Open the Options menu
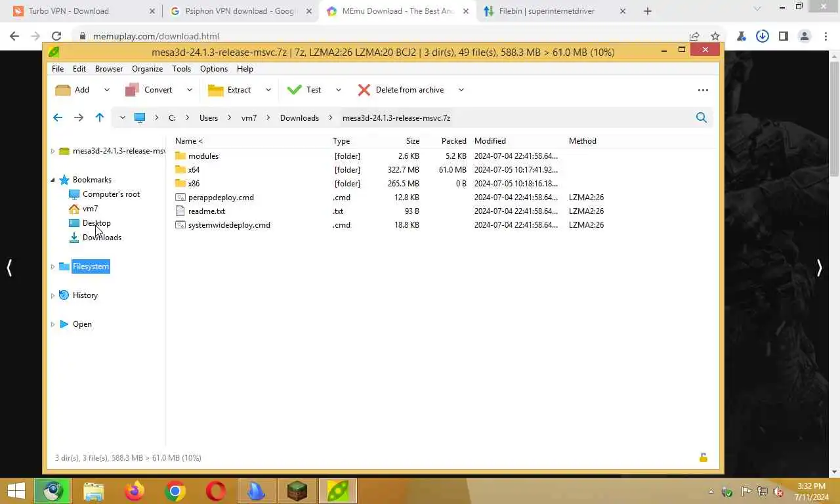The width and height of the screenshot is (840, 504). (x=214, y=69)
